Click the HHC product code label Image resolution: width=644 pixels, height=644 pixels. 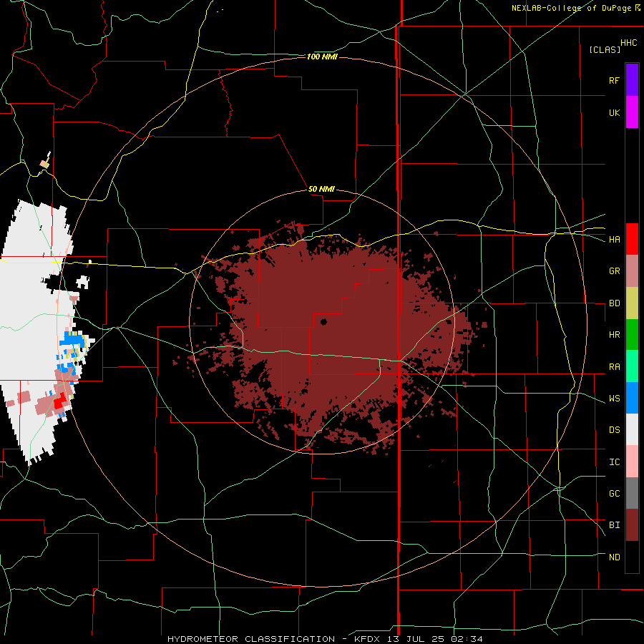[628, 43]
